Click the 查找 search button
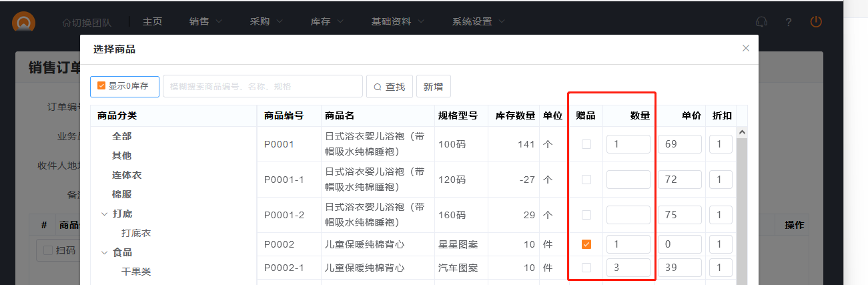868x285 pixels. pos(390,87)
